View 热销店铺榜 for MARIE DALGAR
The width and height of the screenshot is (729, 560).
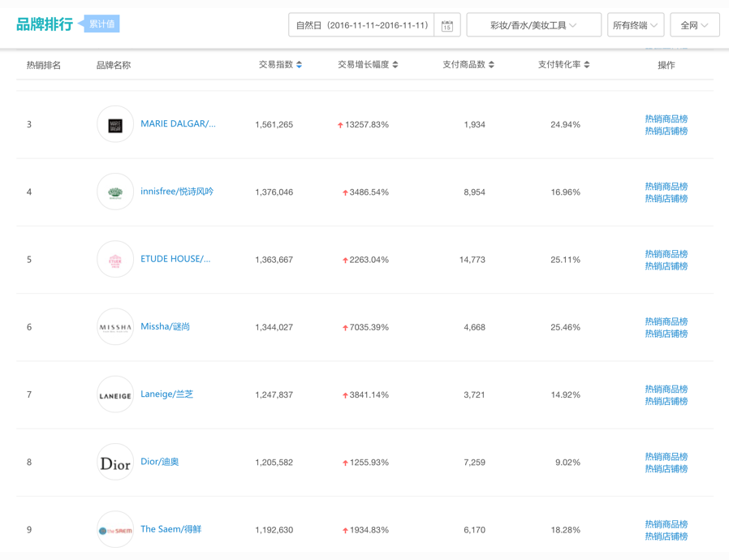coord(666,131)
